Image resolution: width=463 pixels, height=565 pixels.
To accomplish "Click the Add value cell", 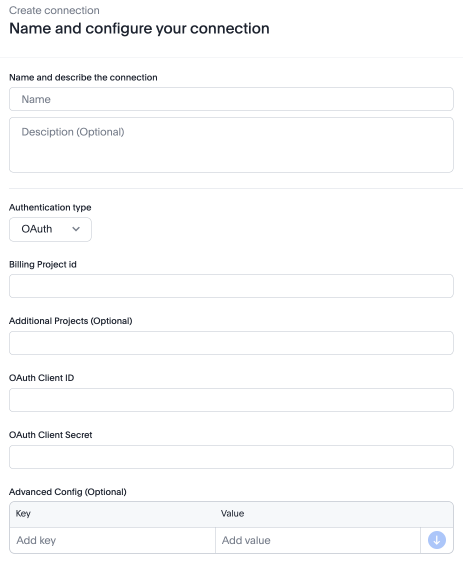I will (x=318, y=540).
